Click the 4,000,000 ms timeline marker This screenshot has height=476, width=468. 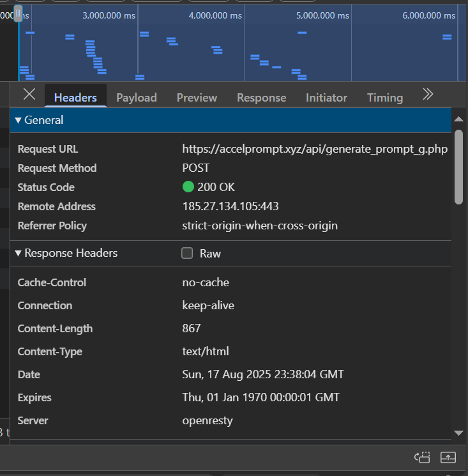click(215, 15)
